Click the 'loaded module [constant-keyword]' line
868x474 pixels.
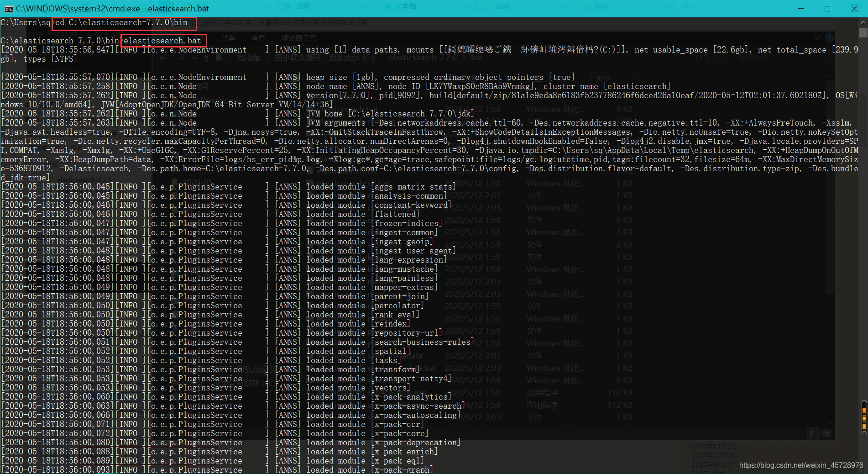click(x=379, y=205)
